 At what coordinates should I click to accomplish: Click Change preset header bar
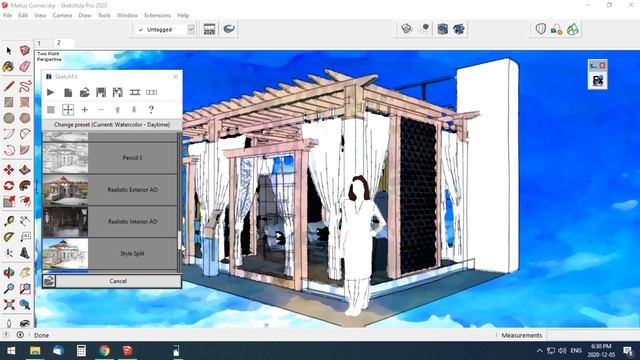[112, 125]
